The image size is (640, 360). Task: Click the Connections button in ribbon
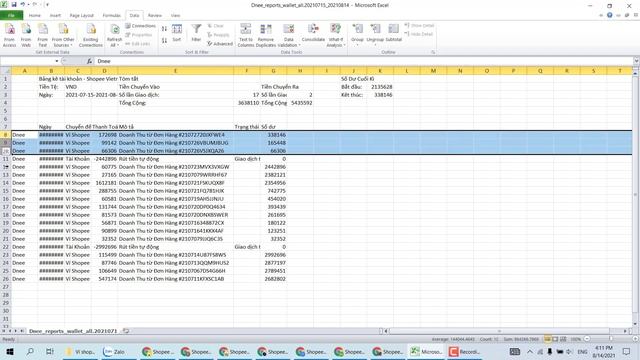(x=140, y=26)
